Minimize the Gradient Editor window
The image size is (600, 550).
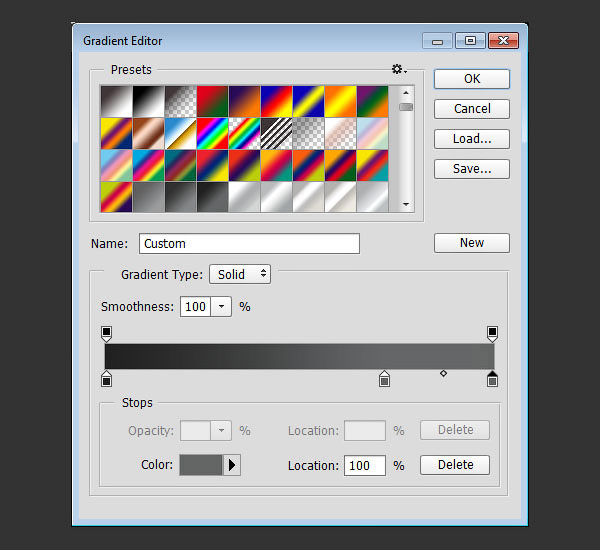point(437,41)
